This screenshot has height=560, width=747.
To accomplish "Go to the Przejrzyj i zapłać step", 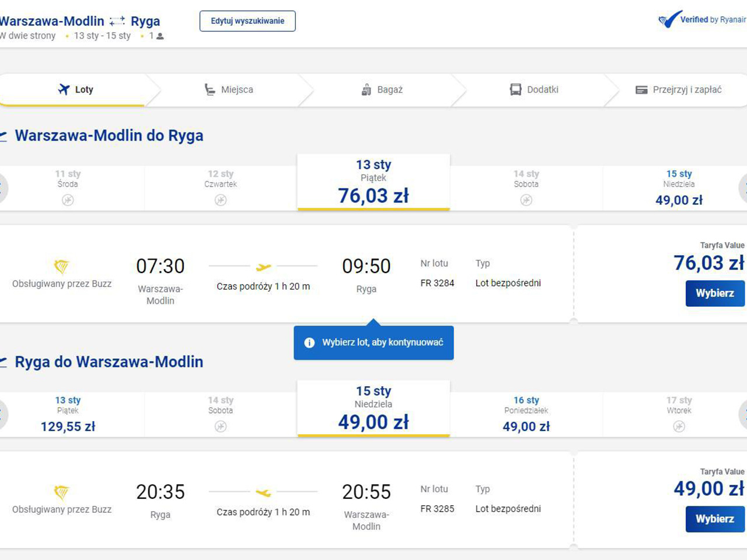I will point(679,89).
